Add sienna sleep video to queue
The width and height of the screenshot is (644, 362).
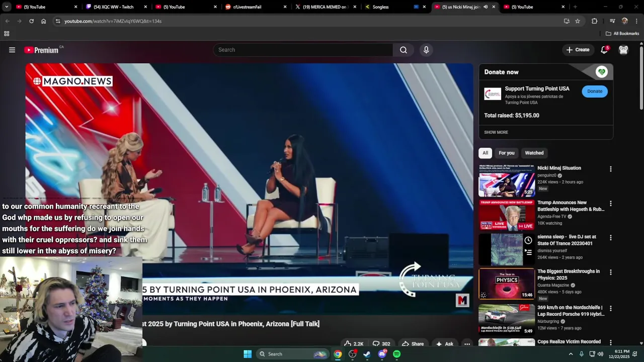click(x=528, y=252)
